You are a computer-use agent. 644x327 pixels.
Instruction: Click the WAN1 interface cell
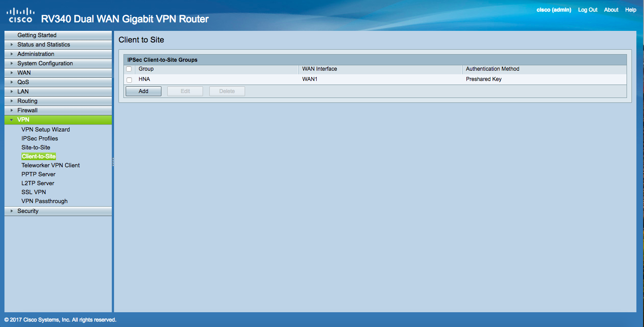pos(311,79)
